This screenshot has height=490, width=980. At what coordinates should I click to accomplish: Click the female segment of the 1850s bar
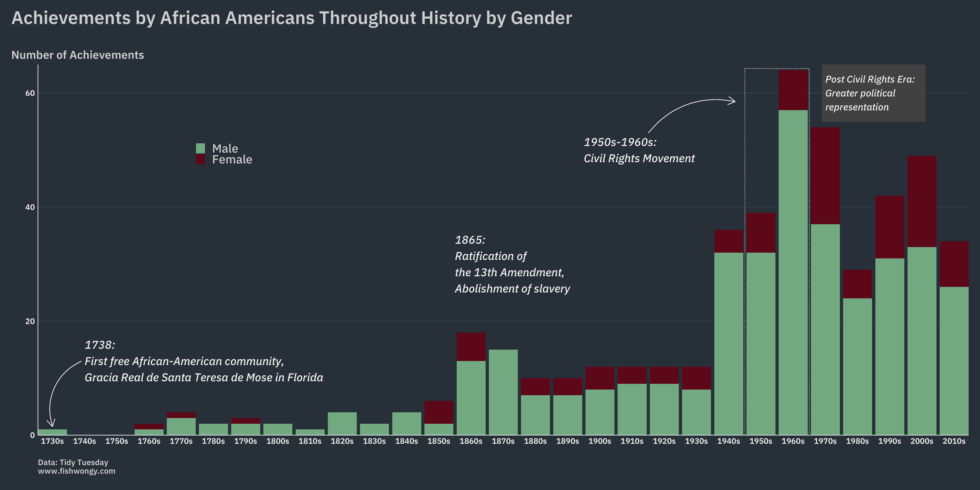click(439, 412)
